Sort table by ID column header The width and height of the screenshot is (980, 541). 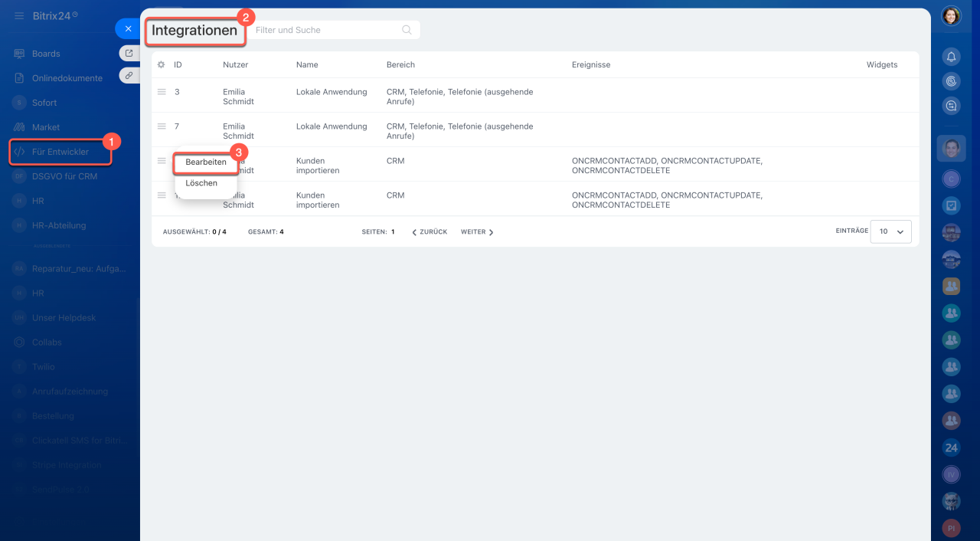[178, 65]
